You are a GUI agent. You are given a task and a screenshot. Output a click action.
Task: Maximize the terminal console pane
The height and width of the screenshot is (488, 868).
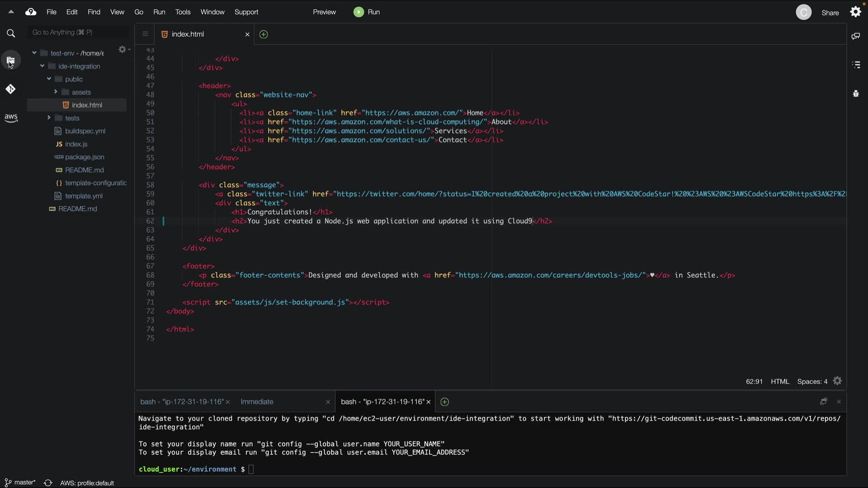pyautogui.click(x=823, y=401)
